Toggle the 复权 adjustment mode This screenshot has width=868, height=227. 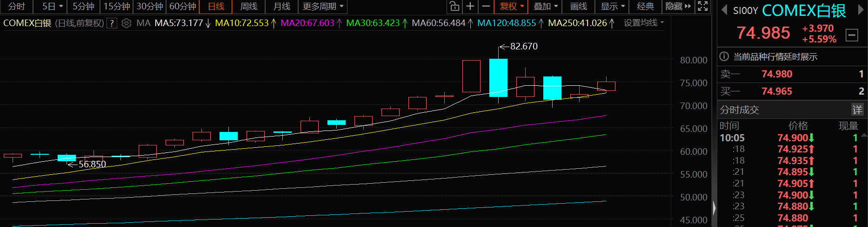512,7
